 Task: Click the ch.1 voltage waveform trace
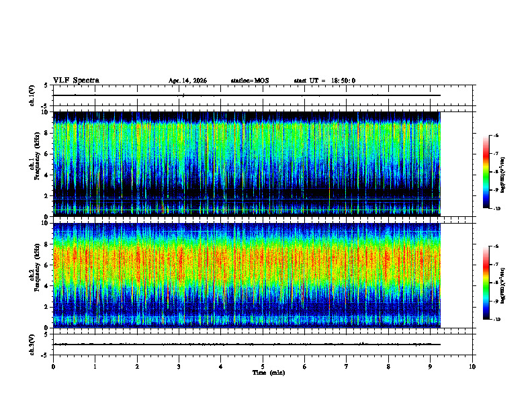pos(247,95)
